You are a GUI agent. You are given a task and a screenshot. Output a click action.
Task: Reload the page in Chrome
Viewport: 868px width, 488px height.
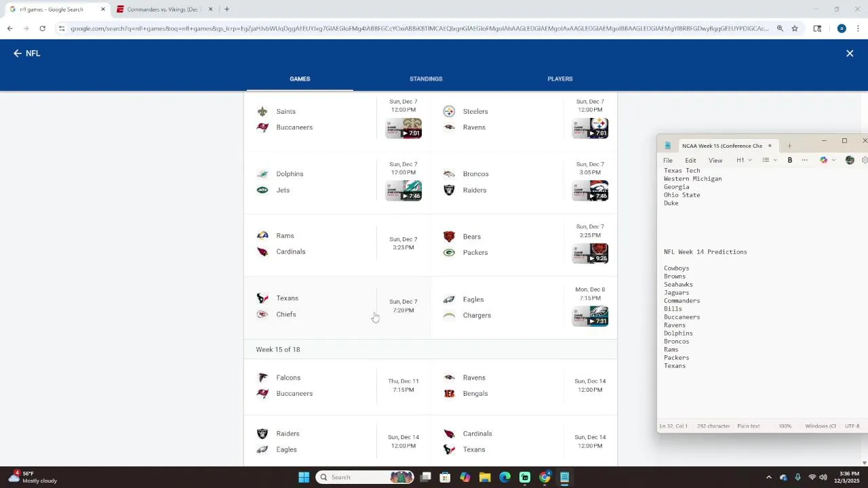click(x=42, y=28)
